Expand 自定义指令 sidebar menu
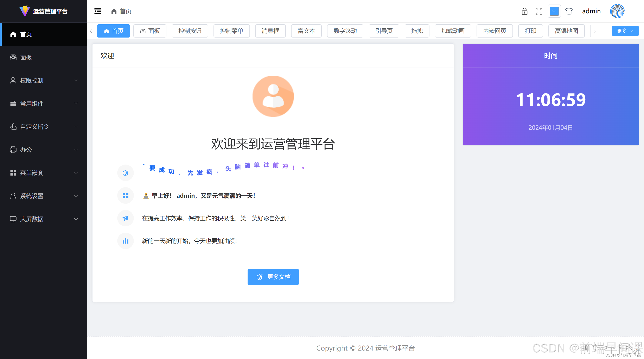This screenshot has width=644, height=359. [x=44, y=127]
